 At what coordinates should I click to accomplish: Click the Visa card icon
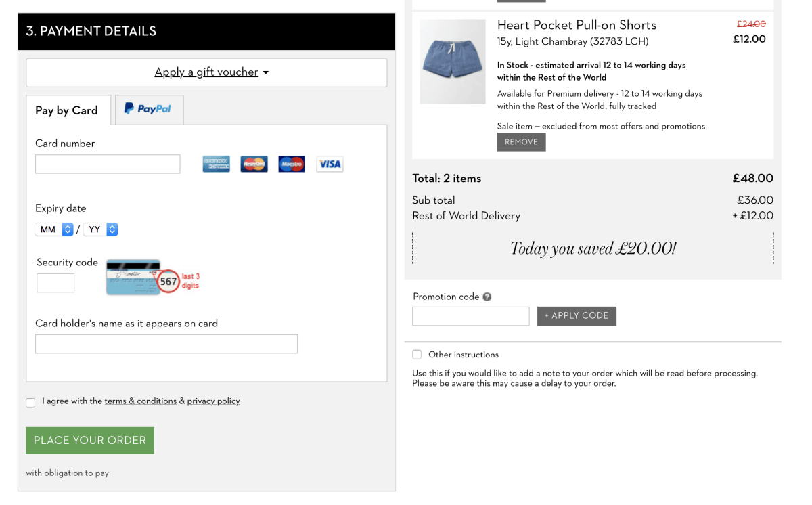tap(330, 164)
